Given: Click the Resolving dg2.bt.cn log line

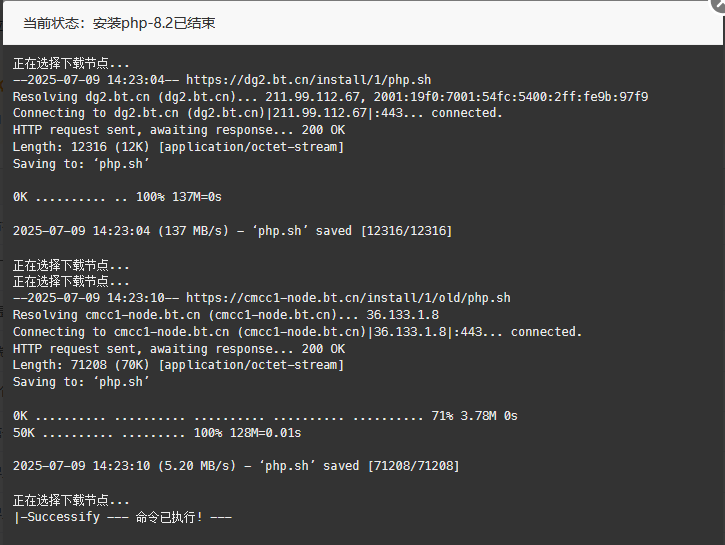Looking at the screenshot, I should click(x=330, y=97).
